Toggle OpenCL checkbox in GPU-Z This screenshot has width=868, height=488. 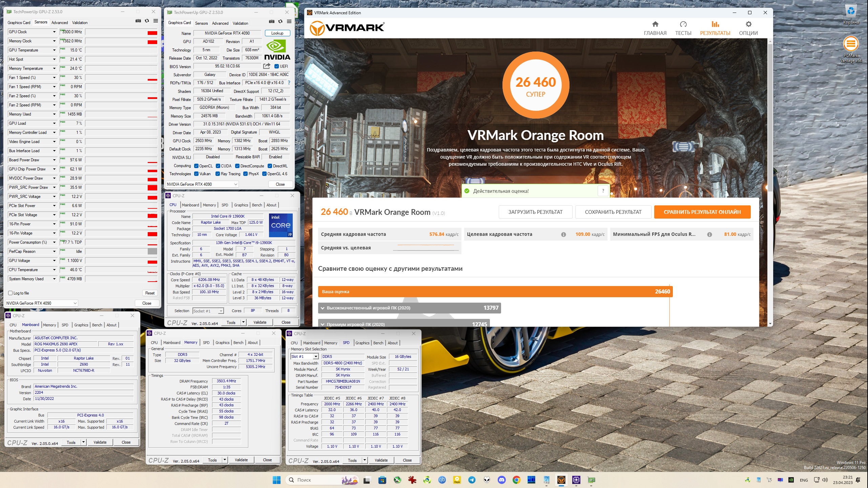[196, 166]
